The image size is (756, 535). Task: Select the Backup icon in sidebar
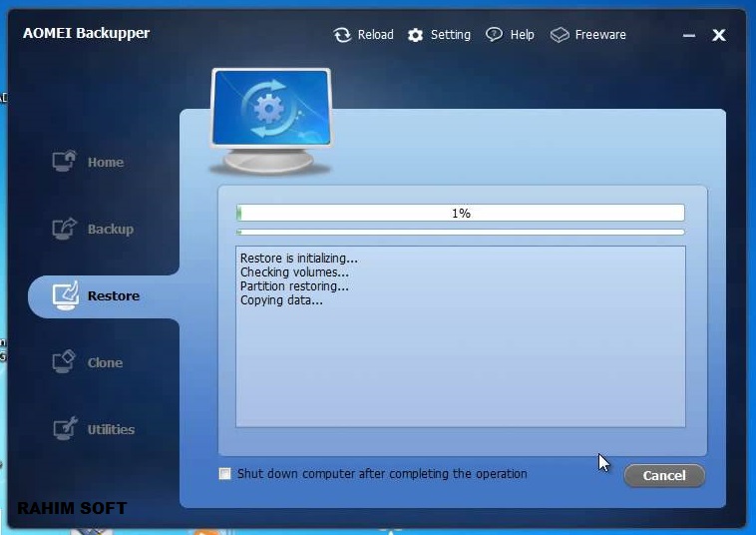click(x=64, y=229)
